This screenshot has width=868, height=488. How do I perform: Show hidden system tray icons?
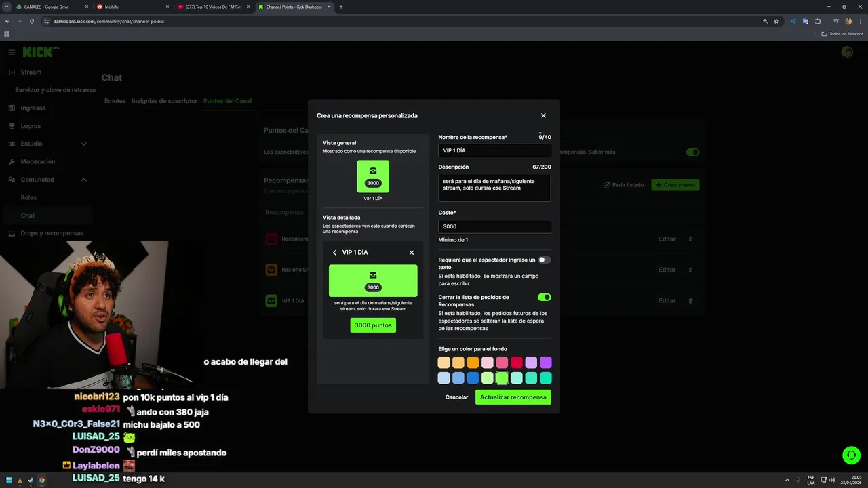coord(787,480)
